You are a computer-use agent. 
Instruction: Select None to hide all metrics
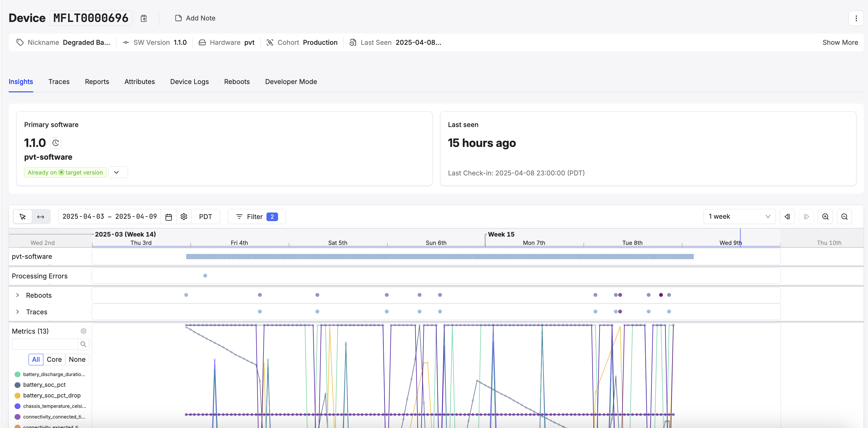[77, 359]
